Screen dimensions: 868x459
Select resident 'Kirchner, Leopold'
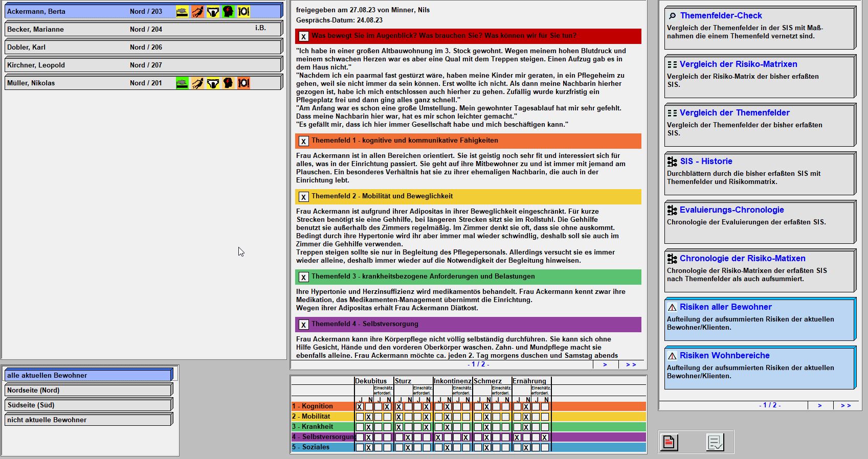pos(144,65)
